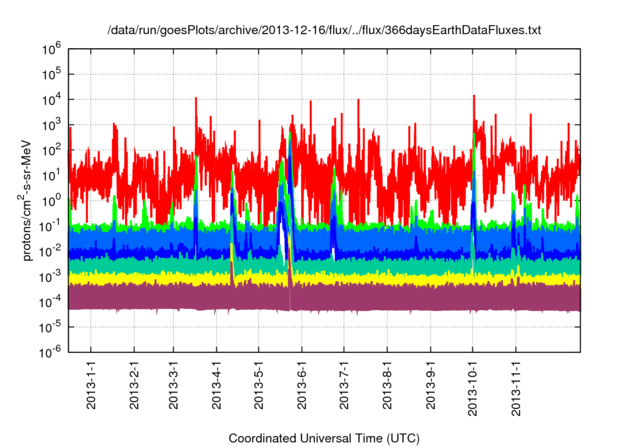Click the 2013-3-1 date label

pyautogui.click(x=173, y=385)
